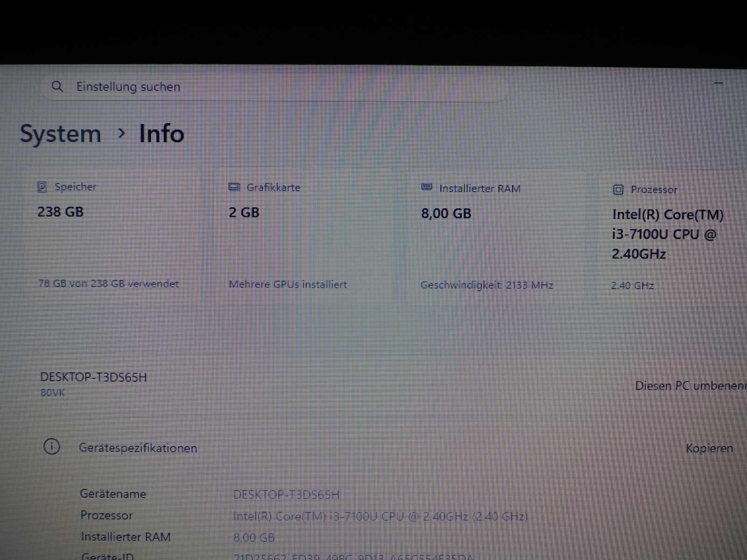Select the 8,00 GB value in specifications
747x560 pixels.
pos(254,538)
